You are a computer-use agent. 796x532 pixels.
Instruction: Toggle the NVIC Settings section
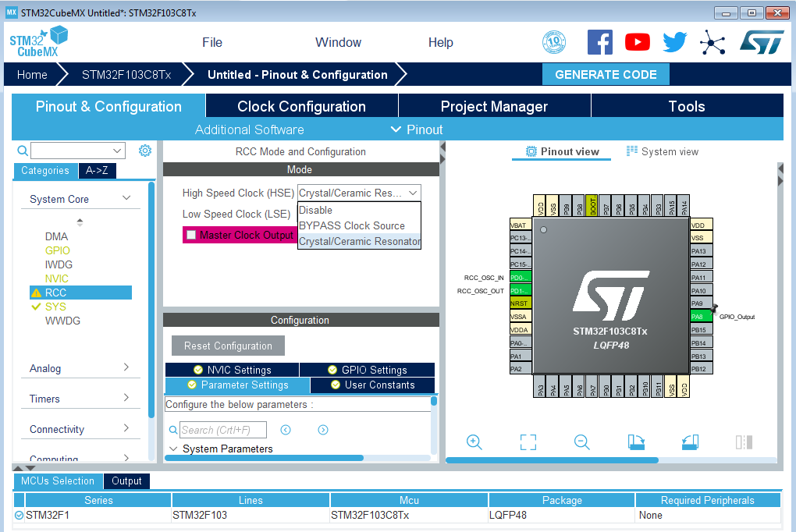pos(232,370)
